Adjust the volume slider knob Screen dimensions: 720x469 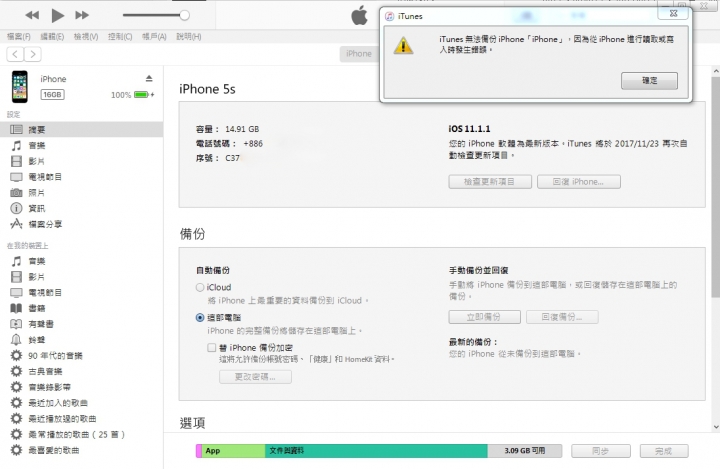pyautogui.click(x=185, y=15)
